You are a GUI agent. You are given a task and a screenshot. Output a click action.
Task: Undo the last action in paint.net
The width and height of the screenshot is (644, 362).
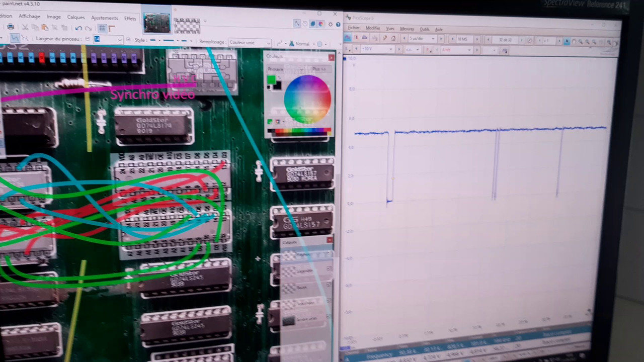(78, 28)
